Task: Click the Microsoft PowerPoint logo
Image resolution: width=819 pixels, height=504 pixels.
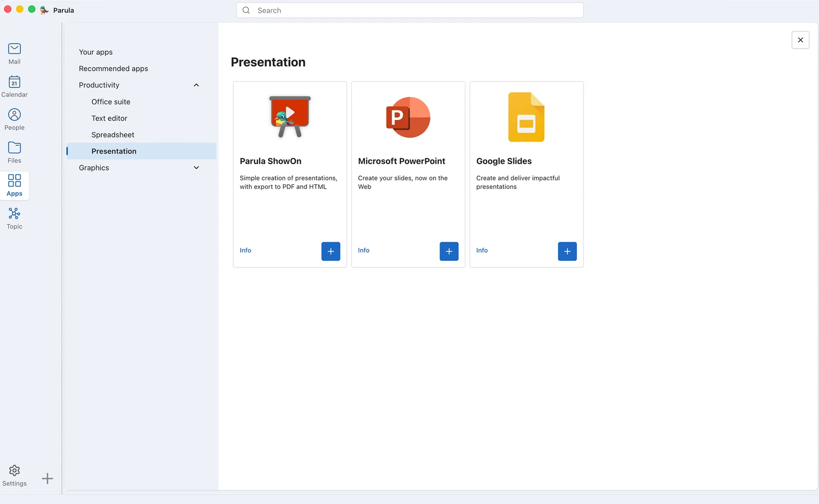Action: 408,117
